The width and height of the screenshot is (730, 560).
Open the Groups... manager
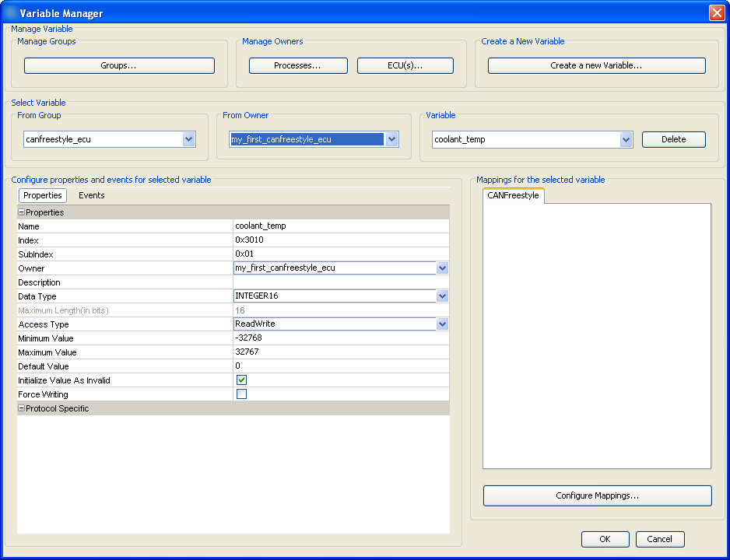(x=119, y=65)
